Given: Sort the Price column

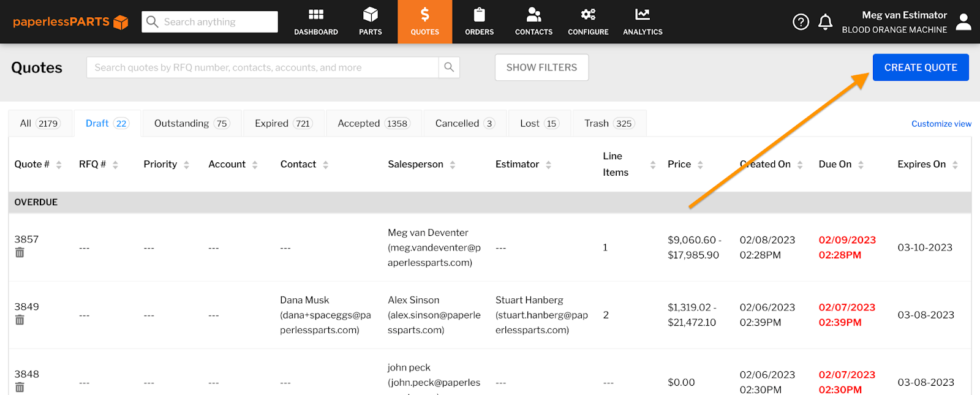Looking at the screenshot, I should tap(700, 165).
